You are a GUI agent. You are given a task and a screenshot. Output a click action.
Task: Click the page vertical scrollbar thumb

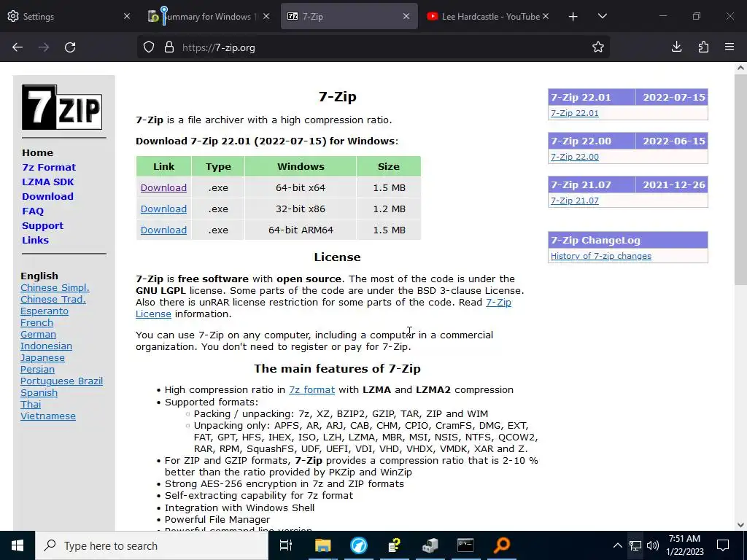click(x=740, y=180)
